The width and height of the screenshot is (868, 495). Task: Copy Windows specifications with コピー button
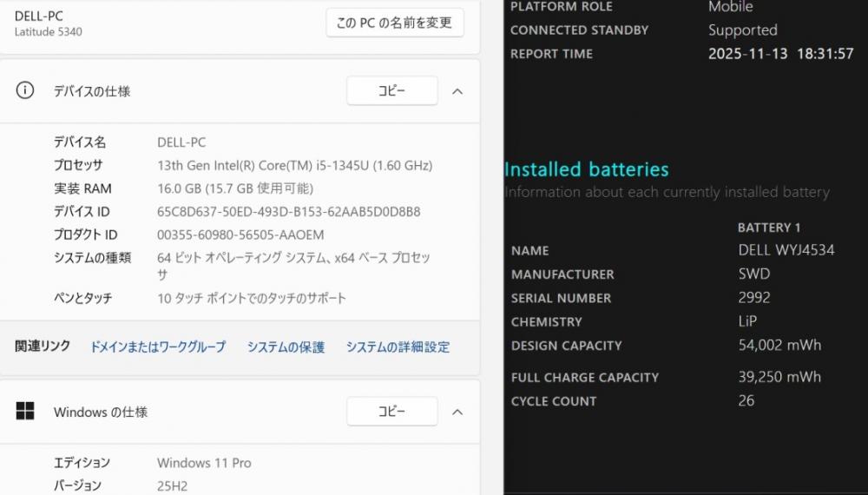[391, 412]
